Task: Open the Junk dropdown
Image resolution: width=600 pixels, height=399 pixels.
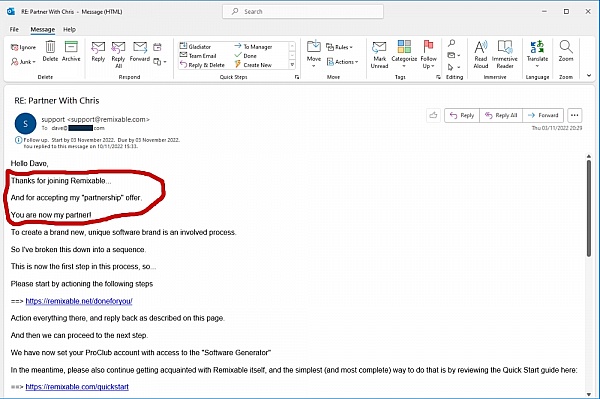Action: tap(24, 62)
